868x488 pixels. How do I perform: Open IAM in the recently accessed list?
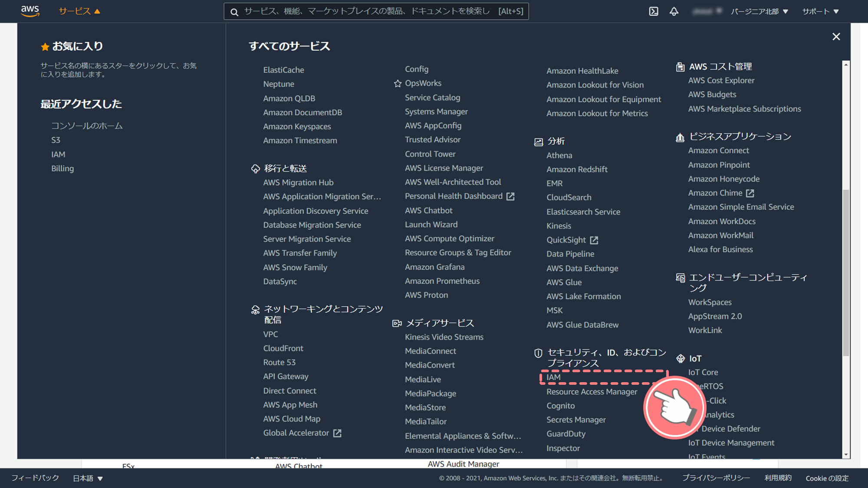tap(58, 154)
